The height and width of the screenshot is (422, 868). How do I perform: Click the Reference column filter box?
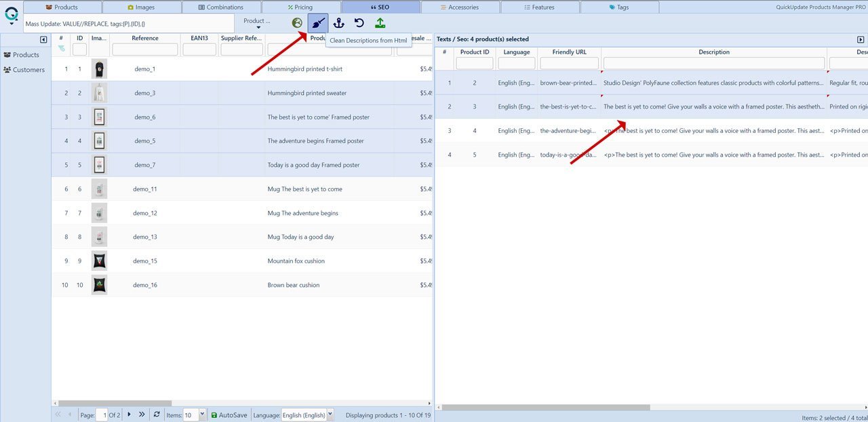pyautogui.click(x=145, y=50)
